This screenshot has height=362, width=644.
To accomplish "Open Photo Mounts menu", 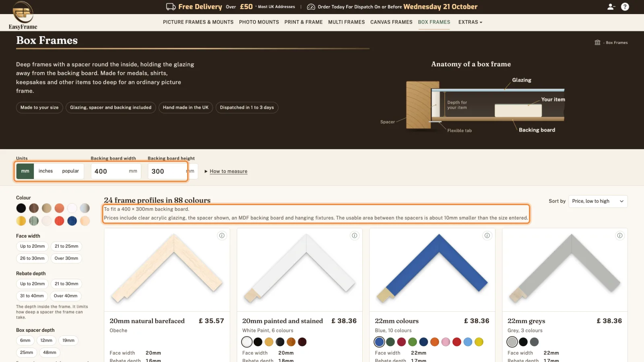I will [259, 22].
